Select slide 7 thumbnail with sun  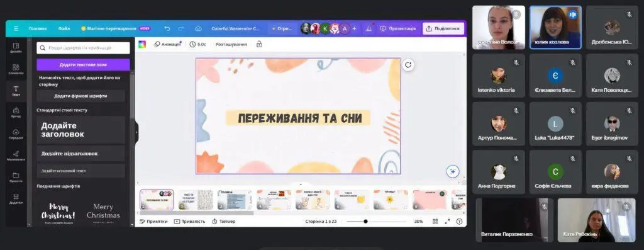coord(391,200)
